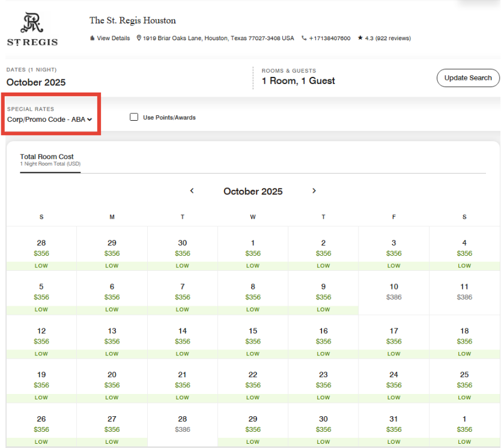Click the phone number +17138407600
This screenshot has height=448, width=501.
click(x=326, y=38)
